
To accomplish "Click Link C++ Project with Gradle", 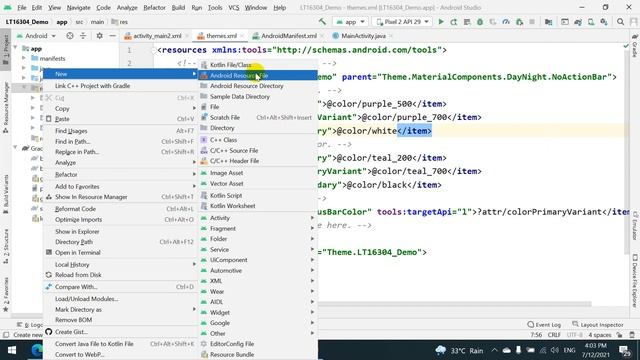I will point(120,86).
